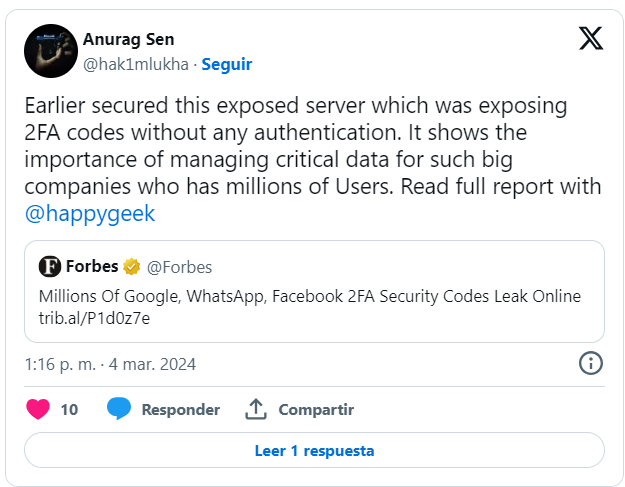Click the Forbes verified badge
This screenshot has height=487, width=625.
pyautogui.click(x=131, y=267)
